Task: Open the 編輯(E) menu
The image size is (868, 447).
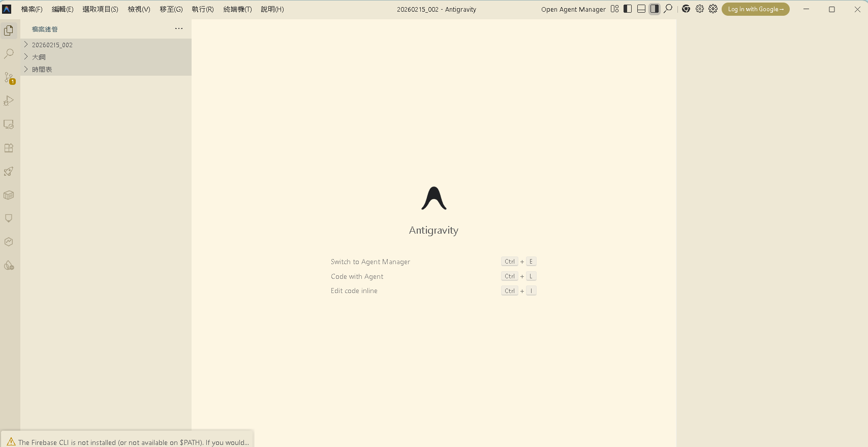Action: click(x=63, y=9)
